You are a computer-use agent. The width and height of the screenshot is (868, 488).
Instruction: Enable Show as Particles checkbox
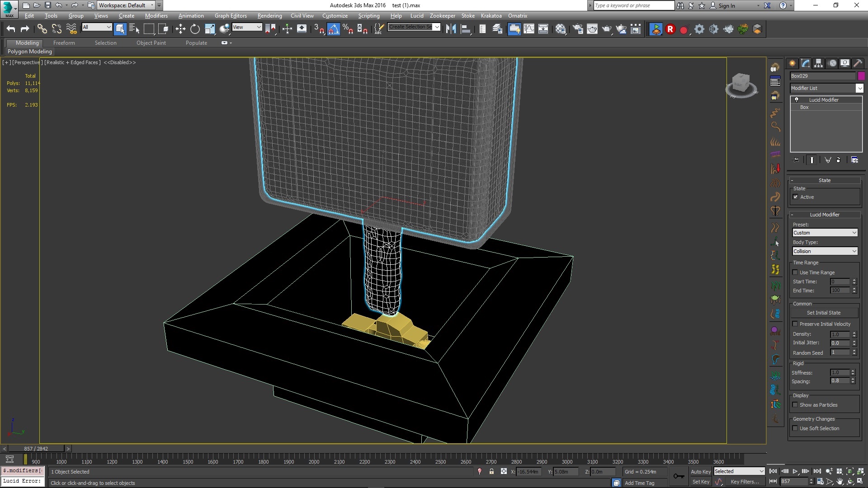795,405
